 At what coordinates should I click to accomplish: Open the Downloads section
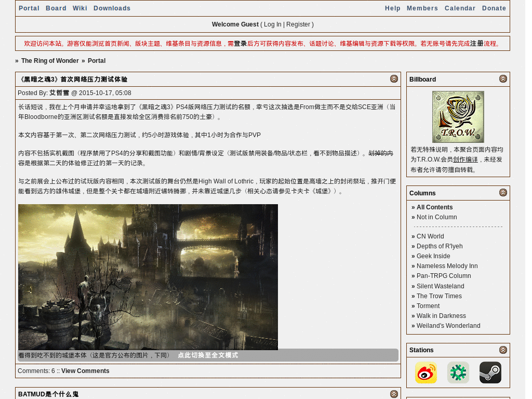pyautogui.click(x=112, y=8)
